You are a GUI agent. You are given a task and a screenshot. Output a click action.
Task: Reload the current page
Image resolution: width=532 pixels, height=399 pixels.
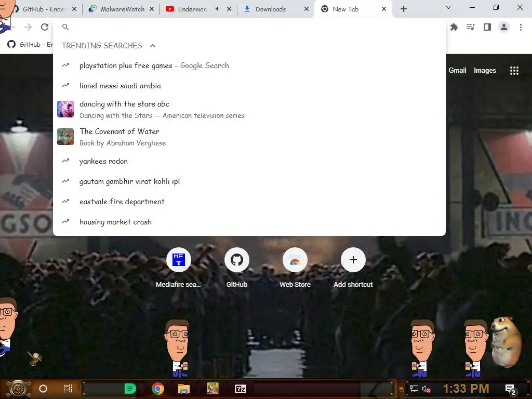click(x=45, y=27)
